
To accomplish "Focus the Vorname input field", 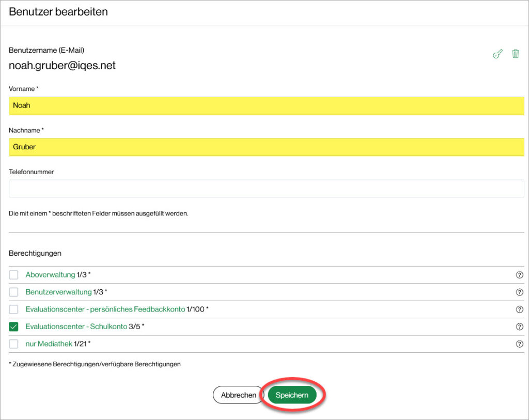I will 266,105.
